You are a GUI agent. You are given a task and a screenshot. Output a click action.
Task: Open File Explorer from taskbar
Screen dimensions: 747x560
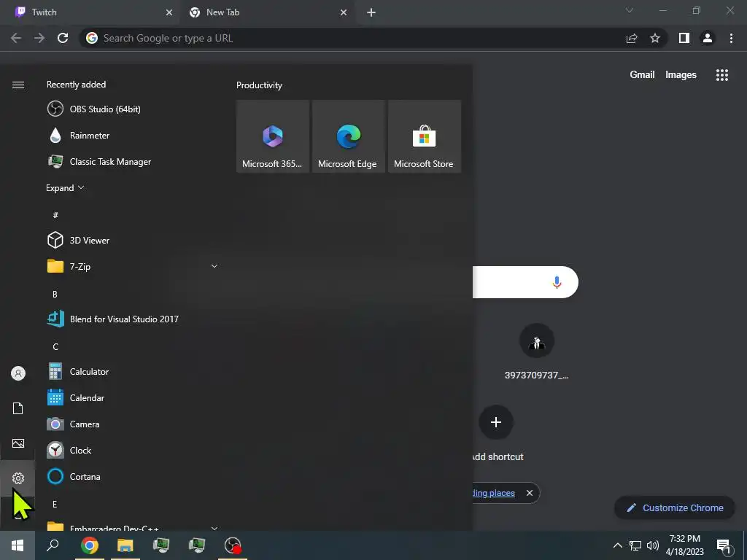[x=125, y=545]
